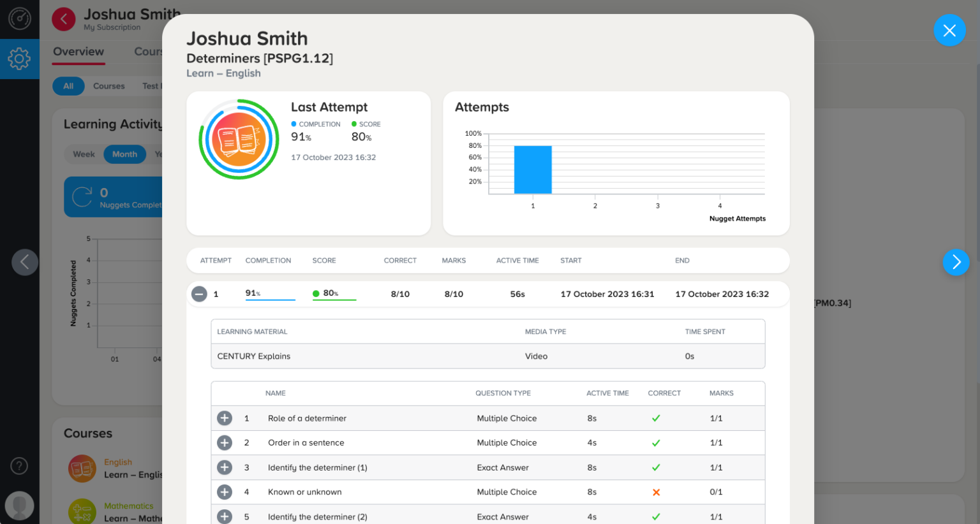
Task: Switch the activity view to Week
Action: [x=84, y=154]
